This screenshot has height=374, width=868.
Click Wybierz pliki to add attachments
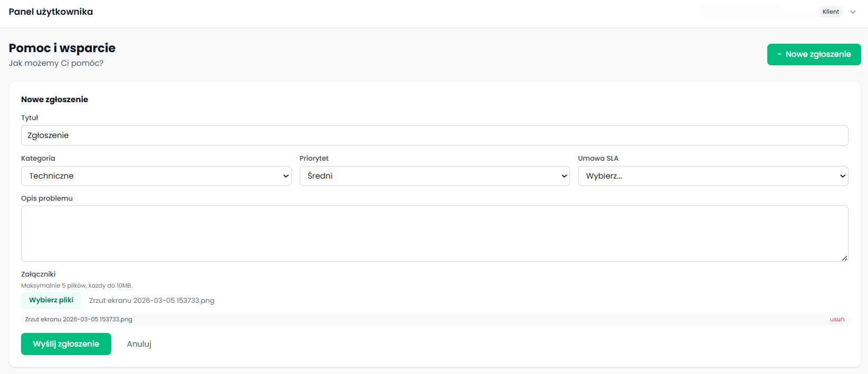(51, 300)
